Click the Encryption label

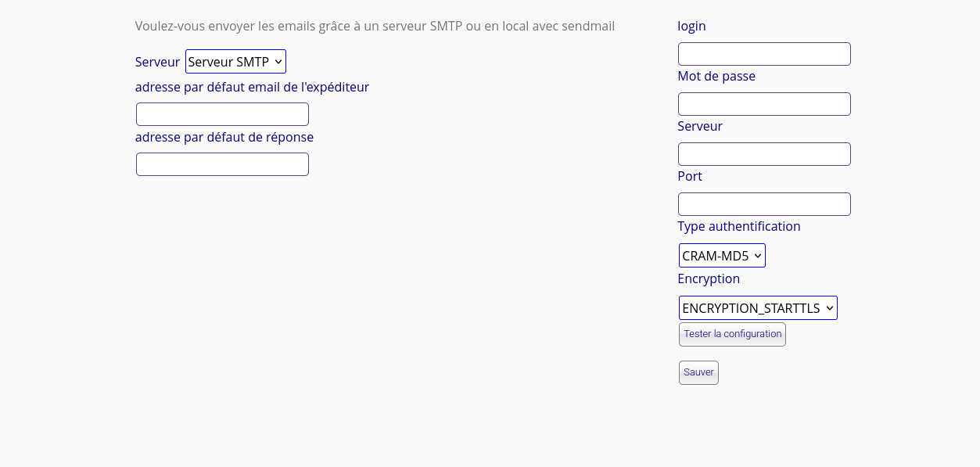click(x=708, y=278)
